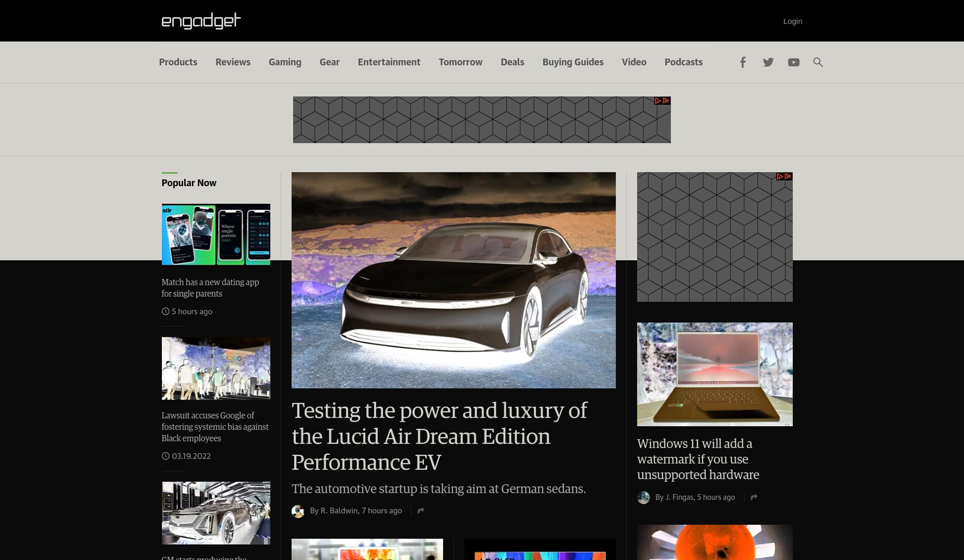This screenshot has height=560, width=964.
Task: Click the laptop thumbnail for Windows 11 article
Action: click(715, 374)
